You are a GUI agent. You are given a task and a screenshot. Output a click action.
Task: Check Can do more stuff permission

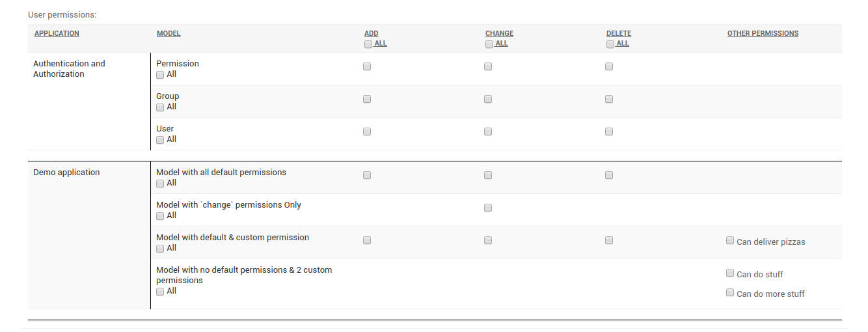[730, 292]
